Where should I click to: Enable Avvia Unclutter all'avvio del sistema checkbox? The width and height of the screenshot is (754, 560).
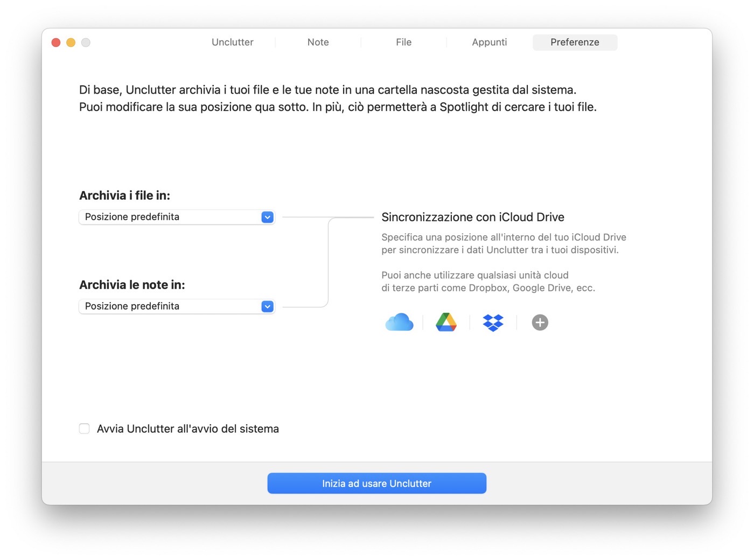click(85, 429)
